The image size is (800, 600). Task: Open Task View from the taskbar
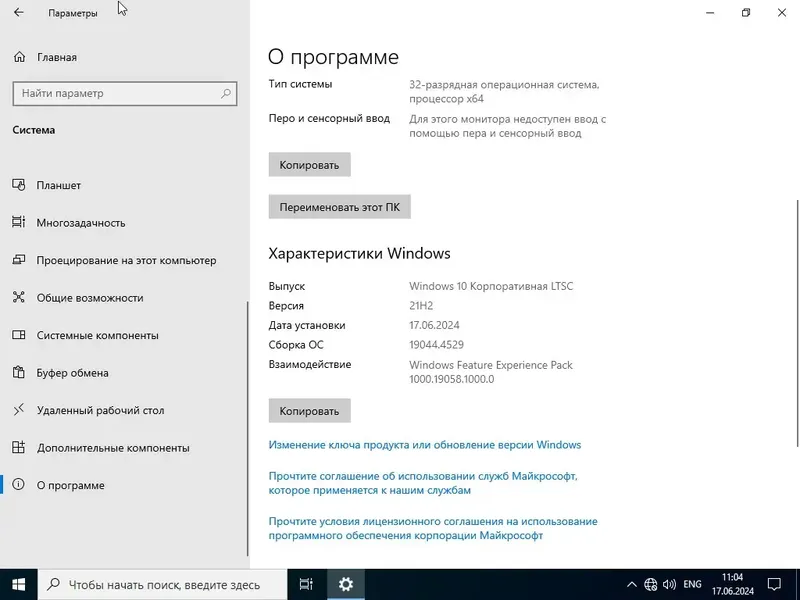tap(307, 583)
